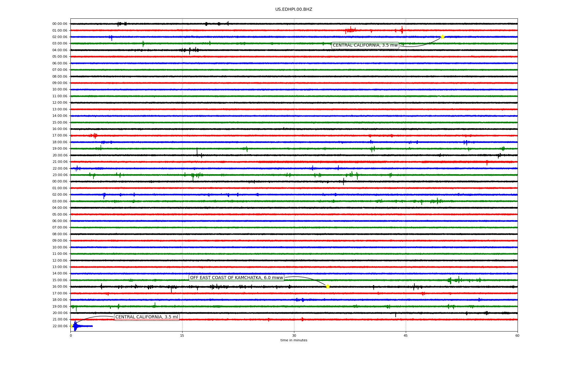Click the 30 tick label on x-axis

pos(294,335)
